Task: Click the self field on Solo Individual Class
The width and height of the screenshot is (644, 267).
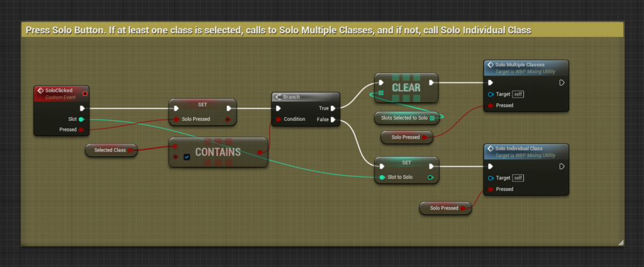Action: 518,178
